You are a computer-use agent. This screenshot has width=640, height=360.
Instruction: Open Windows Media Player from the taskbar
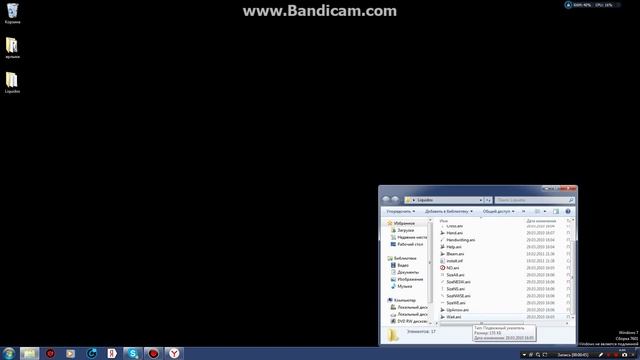71,353
